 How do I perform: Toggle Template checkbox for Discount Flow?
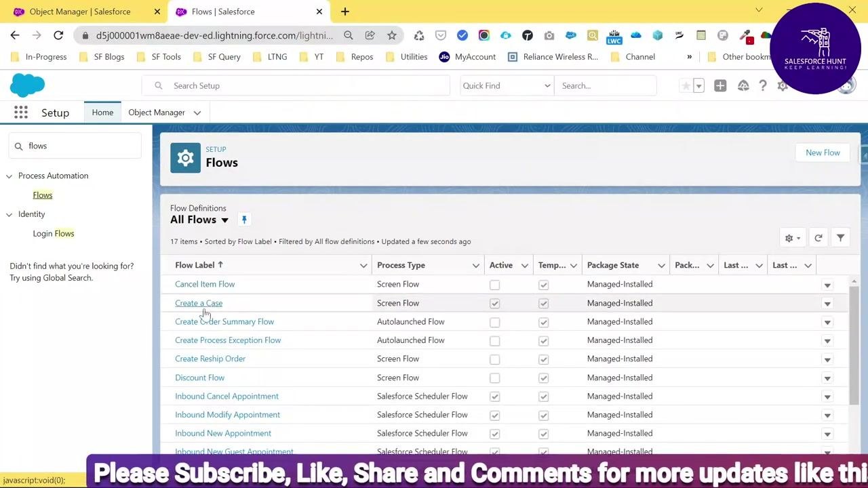544,378
